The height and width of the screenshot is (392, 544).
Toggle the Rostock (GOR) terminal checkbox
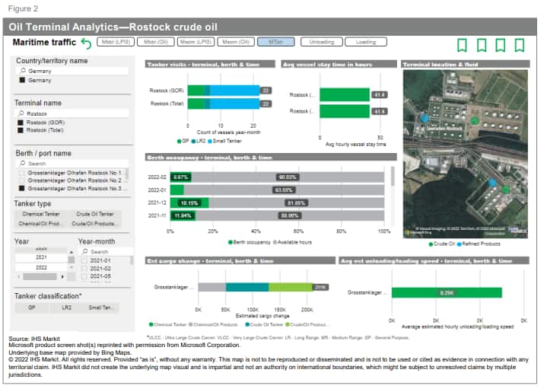(22, 123)
